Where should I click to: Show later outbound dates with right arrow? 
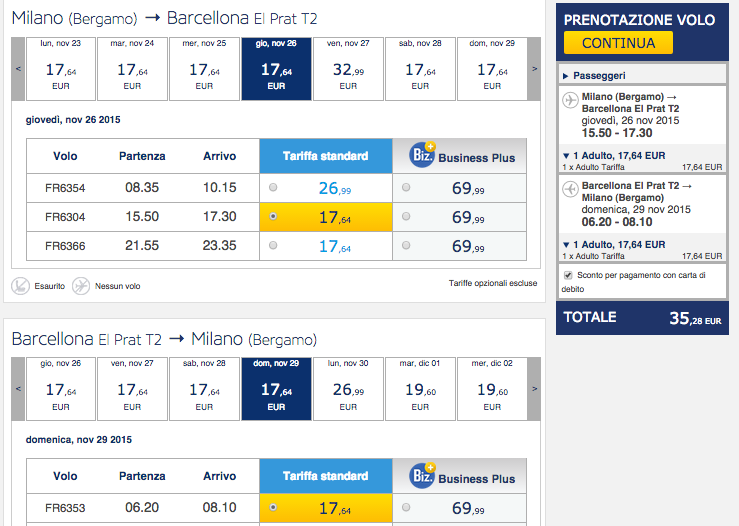[x=534, y=69]
